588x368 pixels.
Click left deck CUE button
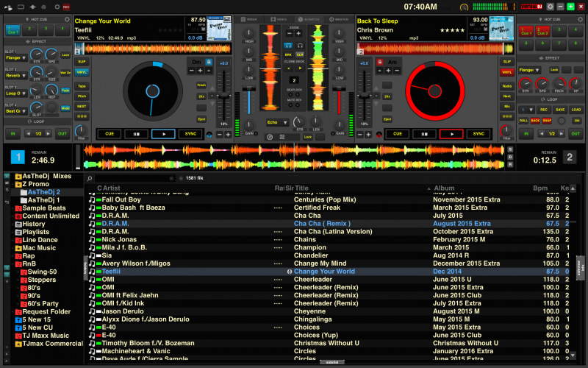pyautogui.click(x=110, y=134)
